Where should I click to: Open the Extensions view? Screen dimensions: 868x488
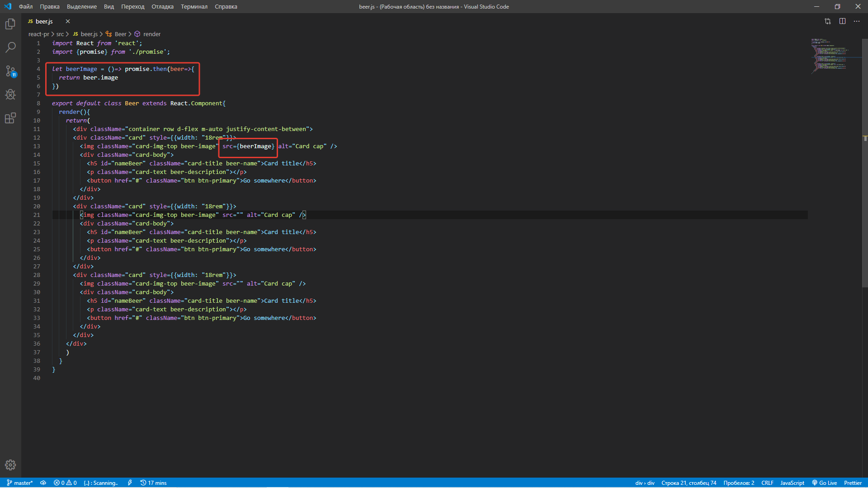pyautogui.click(x=10, y=118)
